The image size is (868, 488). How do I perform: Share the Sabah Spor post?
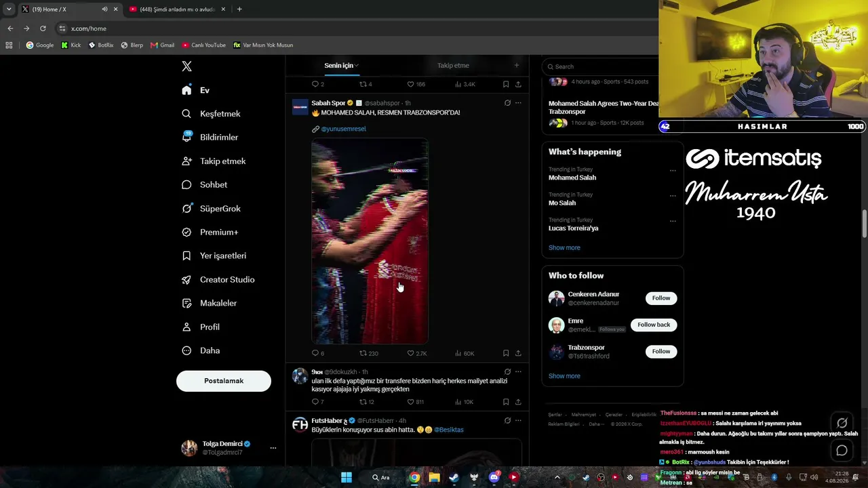click(518, 353)
